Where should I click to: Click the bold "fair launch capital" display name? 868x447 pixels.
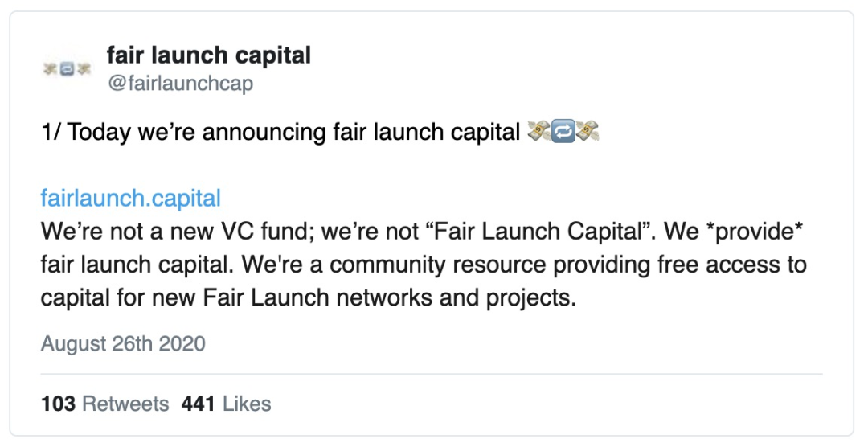pos(209,55)
